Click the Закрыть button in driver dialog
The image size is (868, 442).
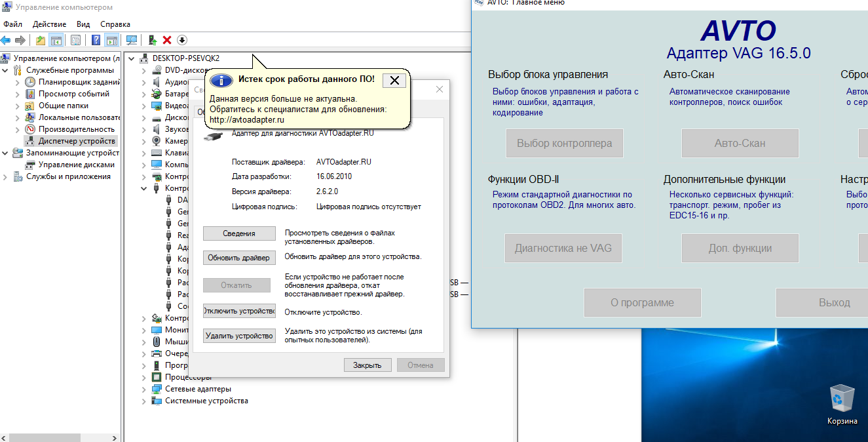pos(368,365)
